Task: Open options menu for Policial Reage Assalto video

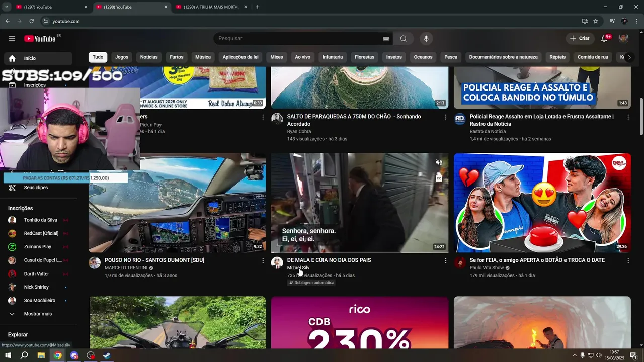Action: click(628, 117)
